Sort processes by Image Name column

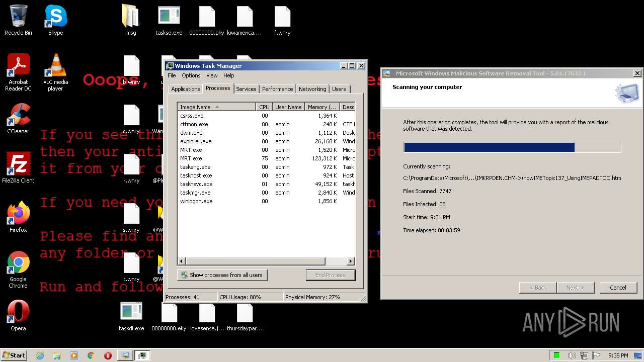(217, 107)
